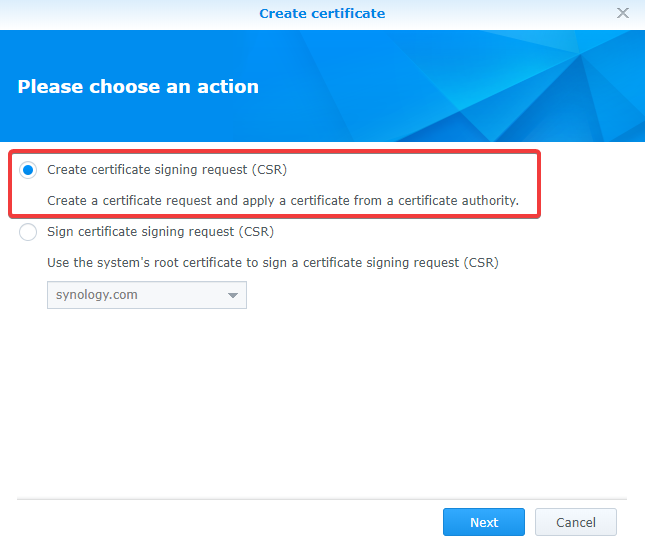Select the Create certificate signing request radio button
The height and width of the screenshot is (542, 645).
[x=28, y=170]
